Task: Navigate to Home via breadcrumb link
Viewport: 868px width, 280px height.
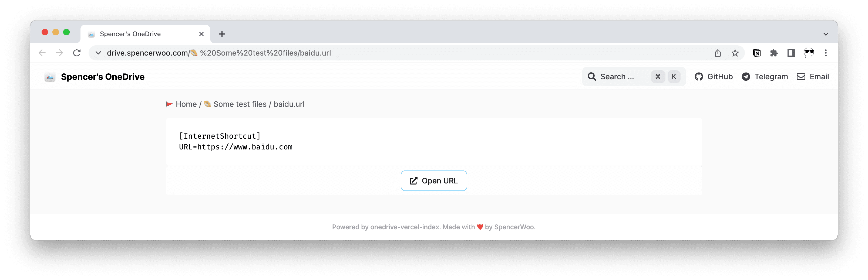Action: click(186, 104)
